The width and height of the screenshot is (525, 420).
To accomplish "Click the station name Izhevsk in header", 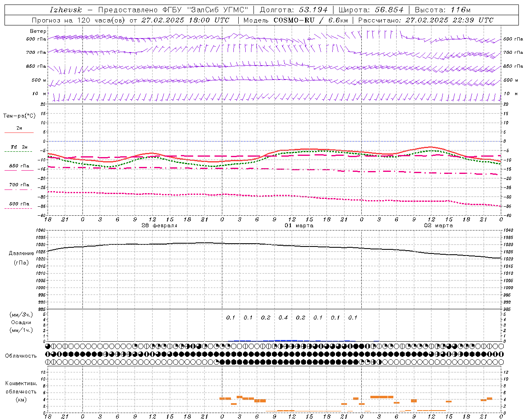I will pyautogui.click(x=66, y=10).
